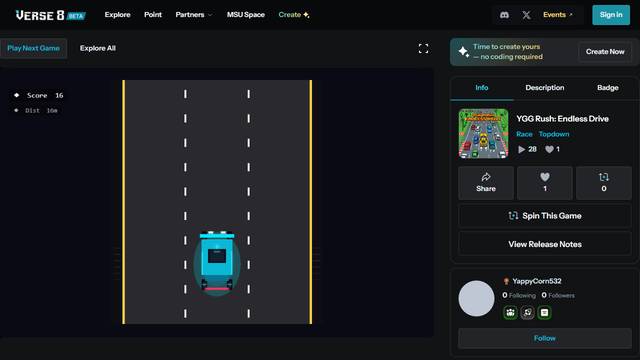
Task: Open YGG Rush game thumbnail
Action: click(483, 133)
